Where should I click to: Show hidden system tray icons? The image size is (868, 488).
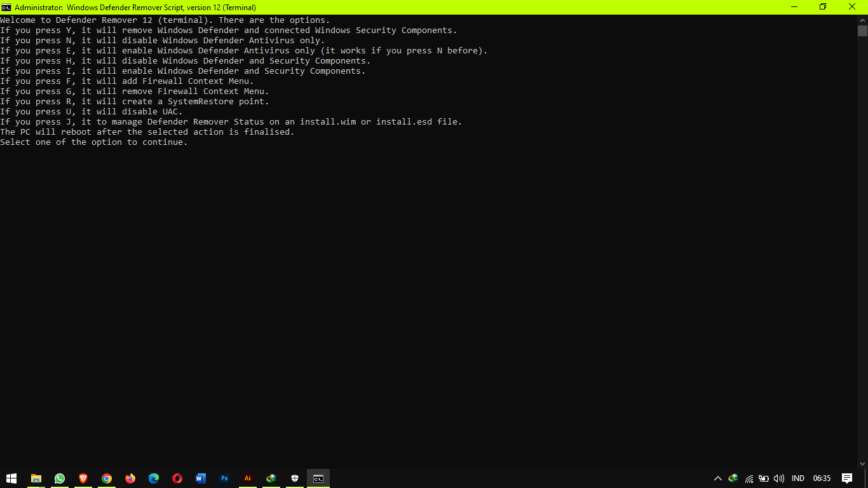coord(718,478)
